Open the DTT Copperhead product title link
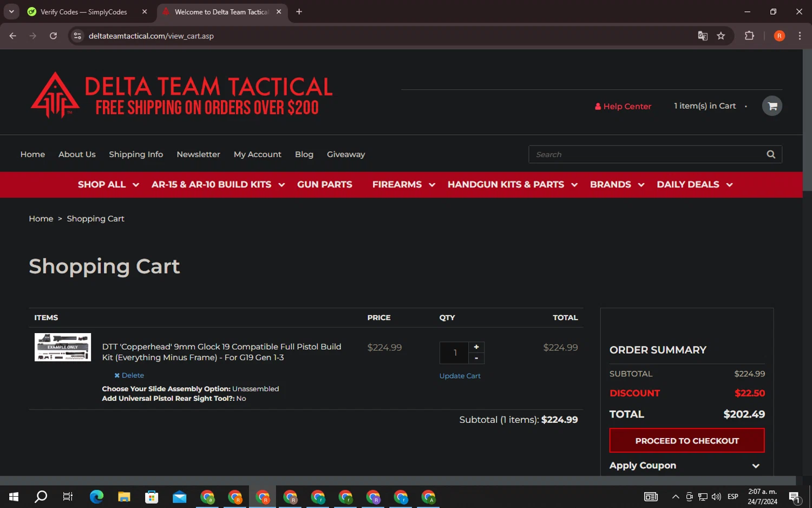 [x=221, y=352]
